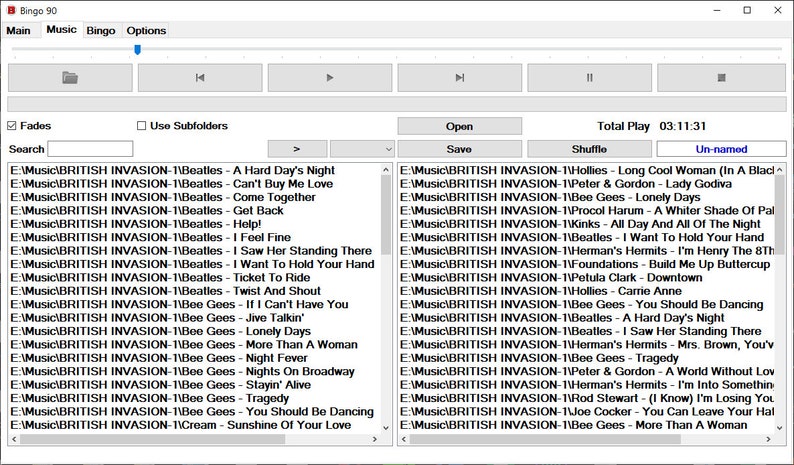This screenshot has width=794, height=465.
Task: Select Joe Cocker - You Can Leave Your Hat
Action: point(587,412)
